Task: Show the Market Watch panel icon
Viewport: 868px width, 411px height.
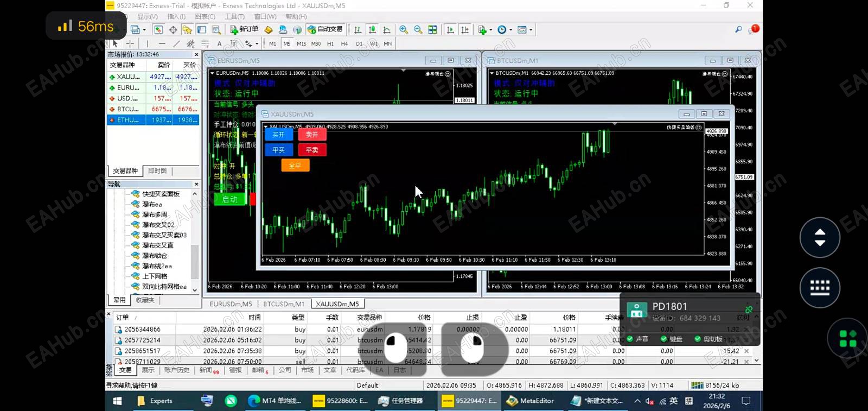Action: [158, 29]
